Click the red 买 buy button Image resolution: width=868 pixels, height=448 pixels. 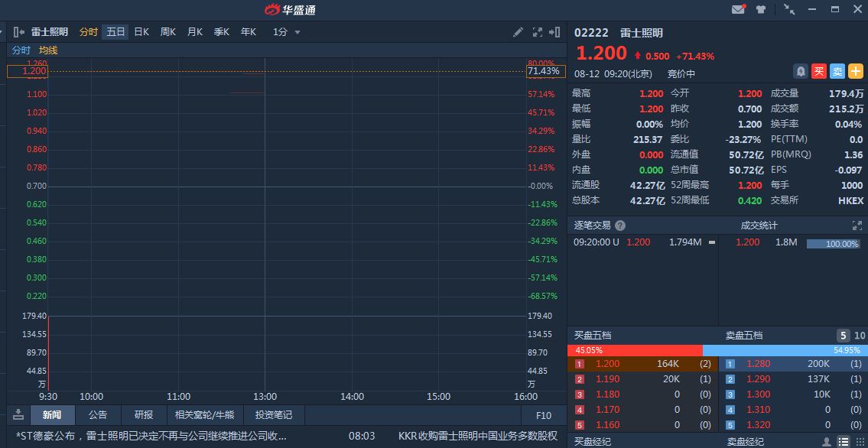(x=819, y=71)
